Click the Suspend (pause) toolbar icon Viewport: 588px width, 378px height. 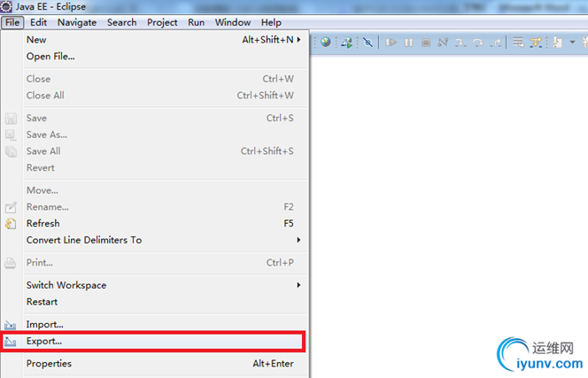click(x=409, y=42)
